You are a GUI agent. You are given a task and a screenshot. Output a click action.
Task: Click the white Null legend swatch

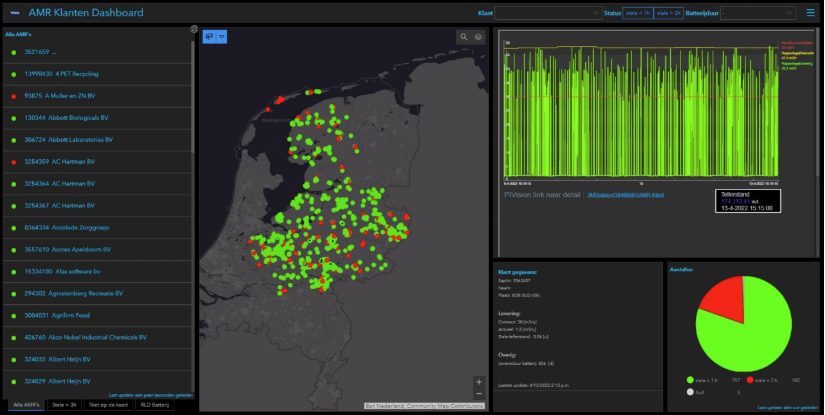(x=690, y=392)
